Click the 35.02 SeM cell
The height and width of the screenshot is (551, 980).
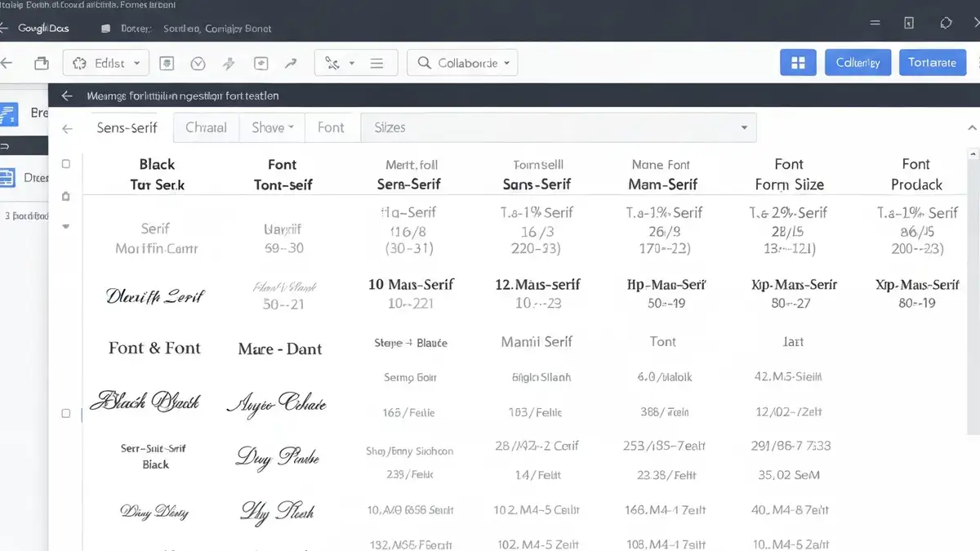coord(788,474)
